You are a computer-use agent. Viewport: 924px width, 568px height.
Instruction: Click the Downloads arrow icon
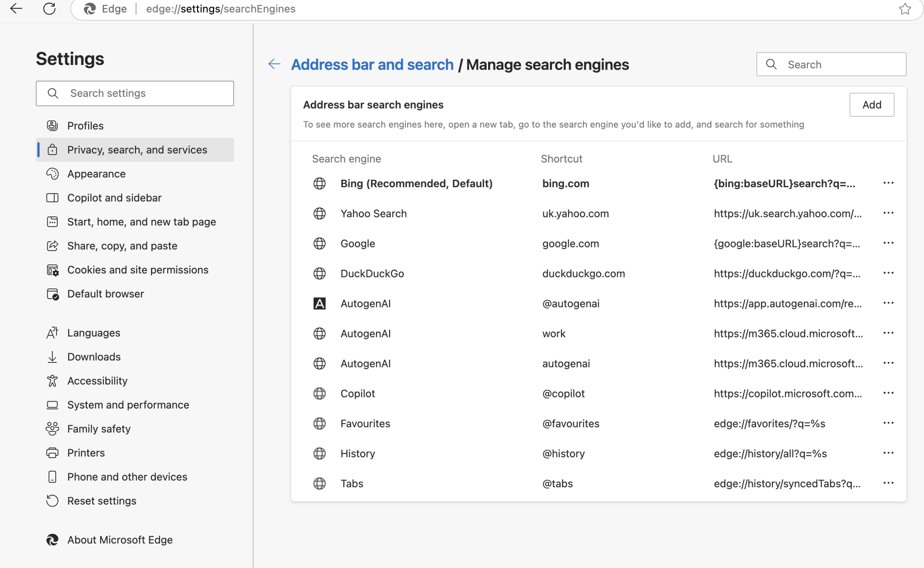point(52,357)
